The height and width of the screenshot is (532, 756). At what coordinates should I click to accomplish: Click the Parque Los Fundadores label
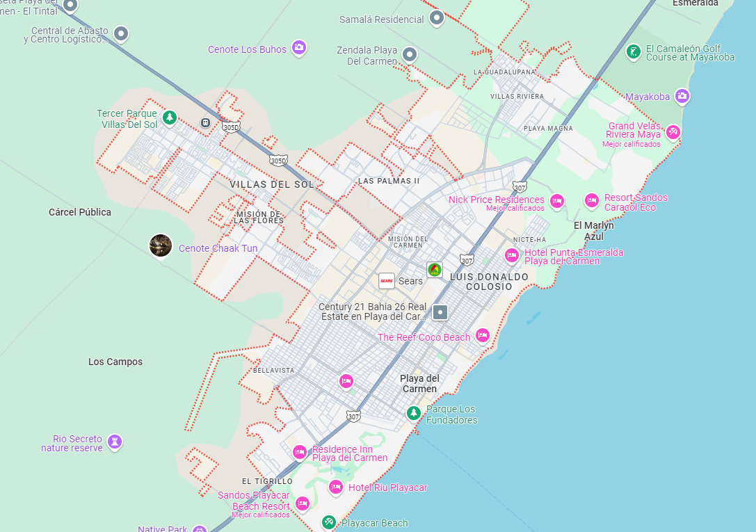tap(452, 414)
